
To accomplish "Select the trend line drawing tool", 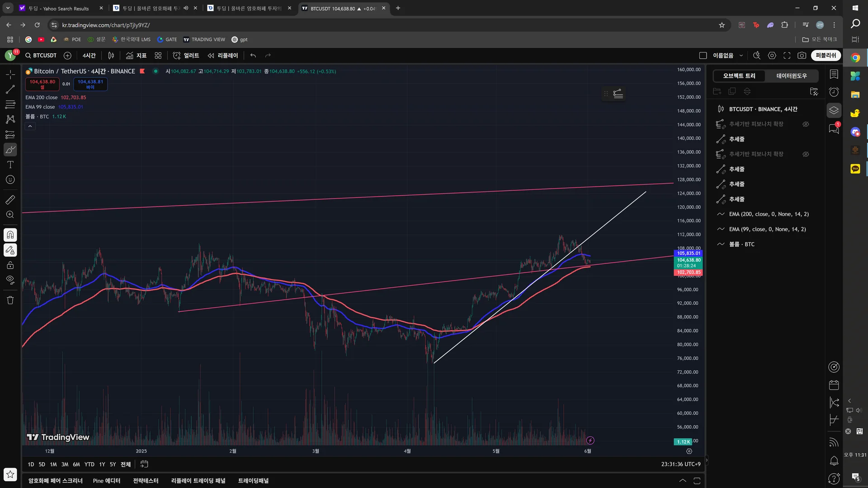I will (10, 89).
